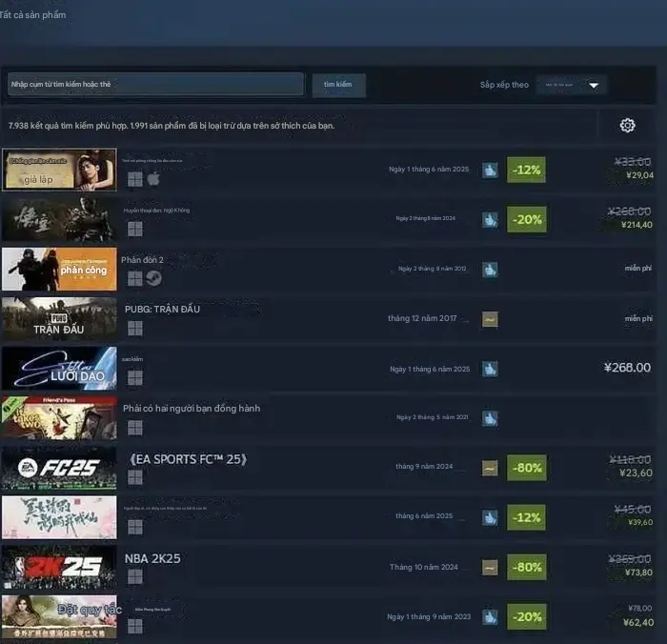667x644 pixels.
Task: Click the LƯỠI DAO game thumbnail
Action: tap(59, 369)
